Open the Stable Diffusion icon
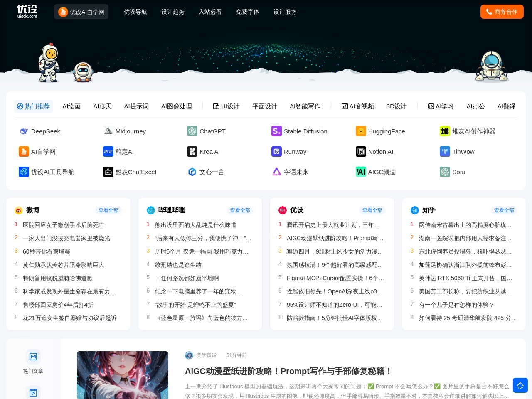The height and width of the screenshot is (399, 532). (x=276, y=131)
